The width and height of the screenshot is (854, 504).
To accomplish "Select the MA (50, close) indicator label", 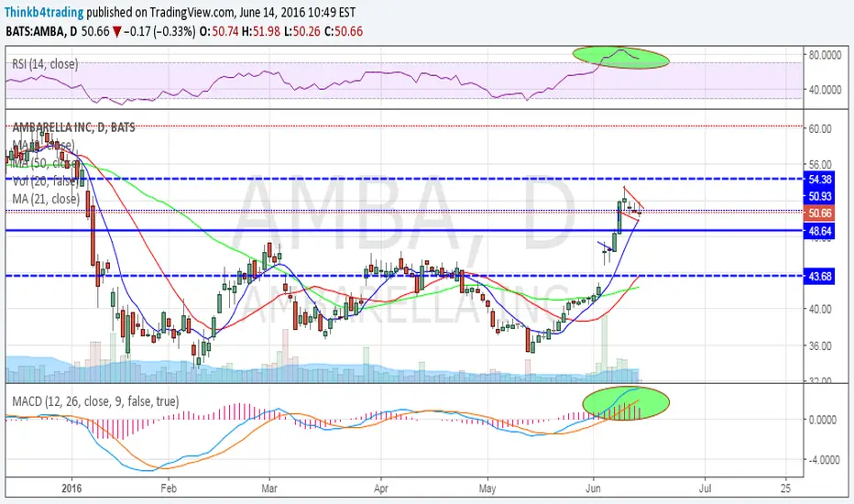I will click(45, 163).
